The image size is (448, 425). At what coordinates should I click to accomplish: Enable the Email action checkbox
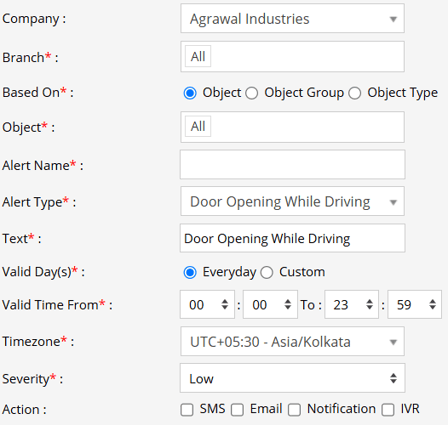(237, 410)
